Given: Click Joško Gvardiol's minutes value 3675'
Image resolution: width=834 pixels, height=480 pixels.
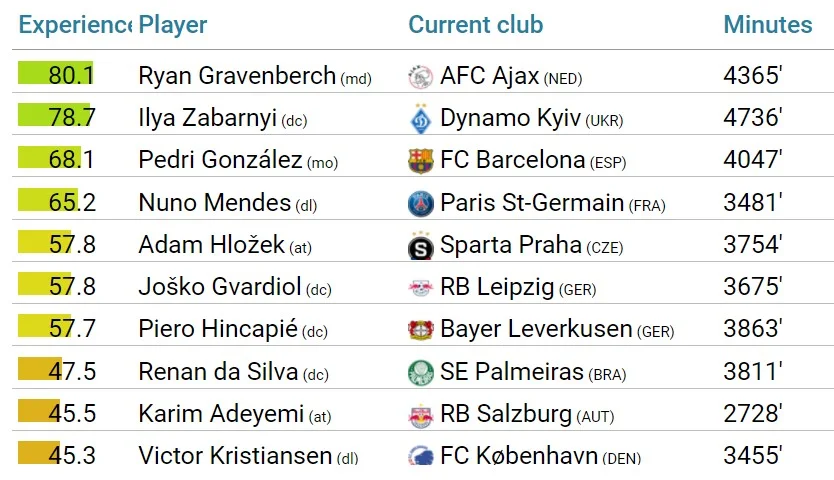Looking at the screenshot, I should click(x=752, y=288).
